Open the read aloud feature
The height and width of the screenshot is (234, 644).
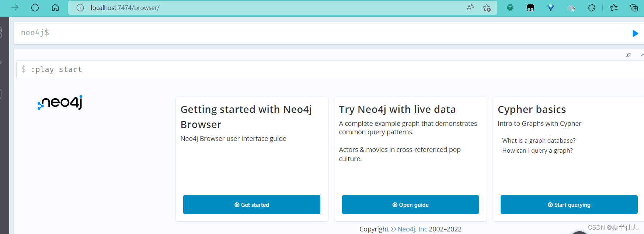pyautogui.click(x=470, y=8)
